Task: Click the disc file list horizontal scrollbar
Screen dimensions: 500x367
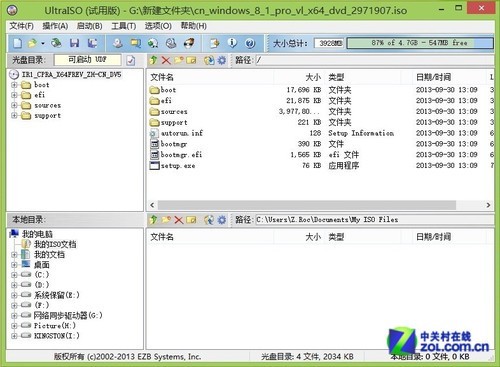Action: pos(307,205)
